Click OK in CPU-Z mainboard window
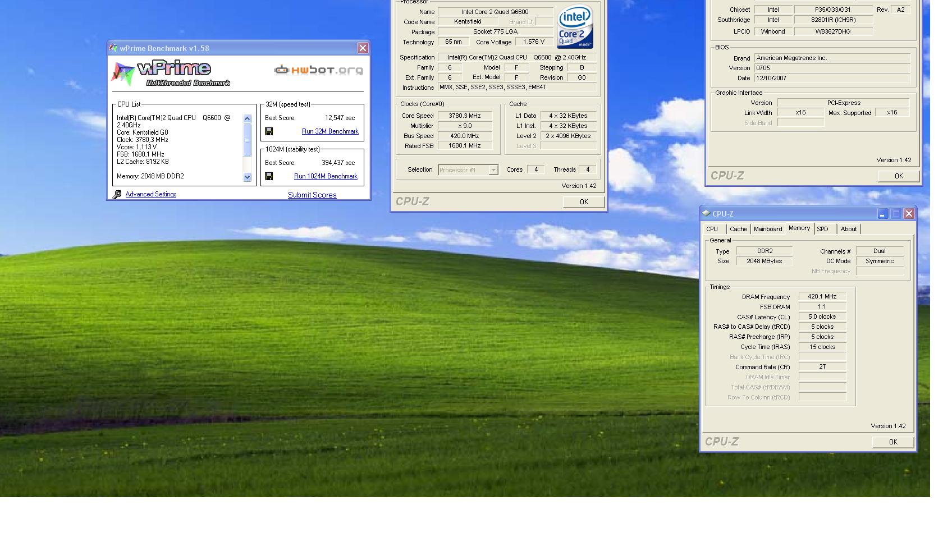 click(x=899, y=176)
